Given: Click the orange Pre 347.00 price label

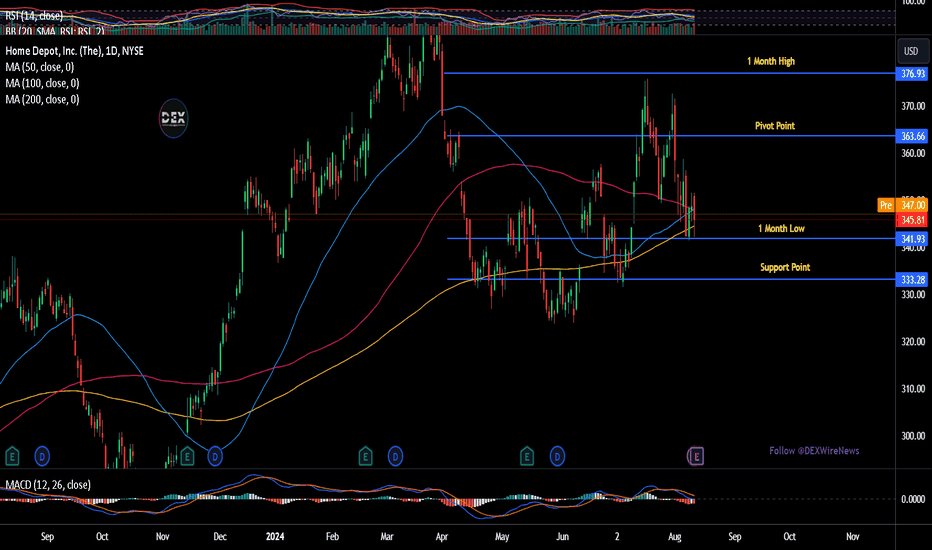Looking at the screenshot, I should (902, 205).
